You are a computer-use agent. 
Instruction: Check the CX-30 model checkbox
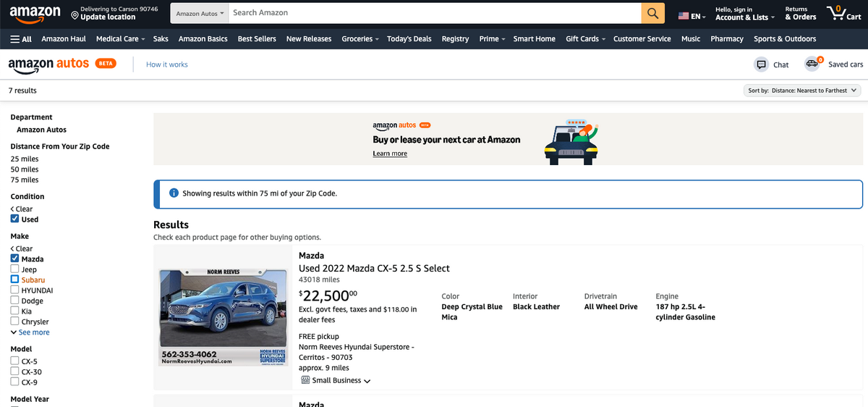pos(14,372)
